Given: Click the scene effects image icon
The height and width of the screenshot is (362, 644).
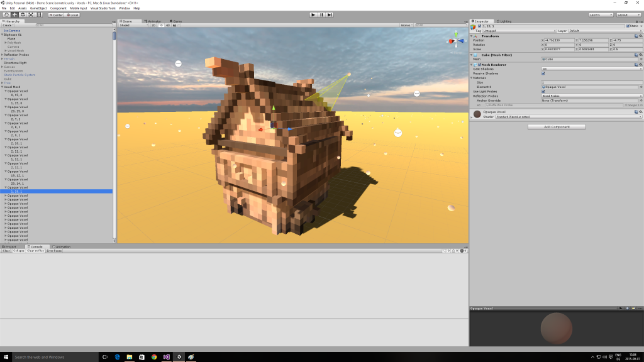Looking at the screenshot, I should [x=175, y=25].
